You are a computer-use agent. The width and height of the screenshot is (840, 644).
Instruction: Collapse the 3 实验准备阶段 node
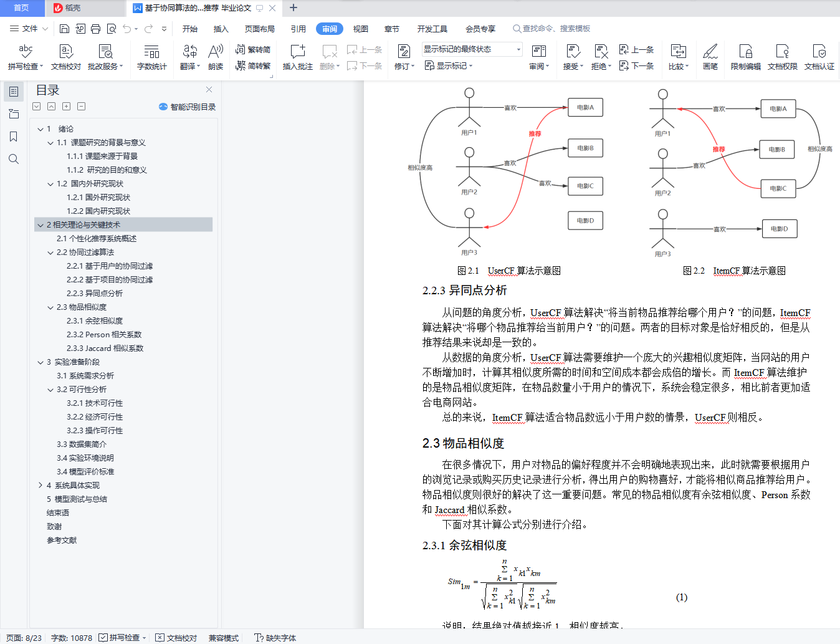click(x=41, y=362)
